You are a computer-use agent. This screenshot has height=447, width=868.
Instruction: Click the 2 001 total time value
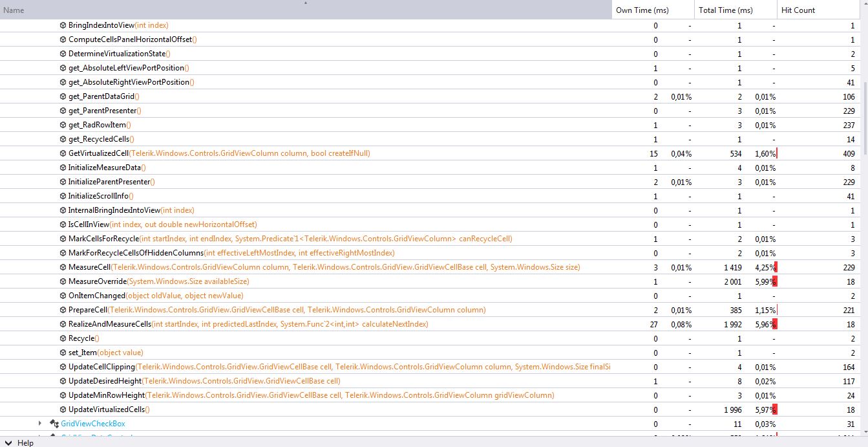point(733,281)
